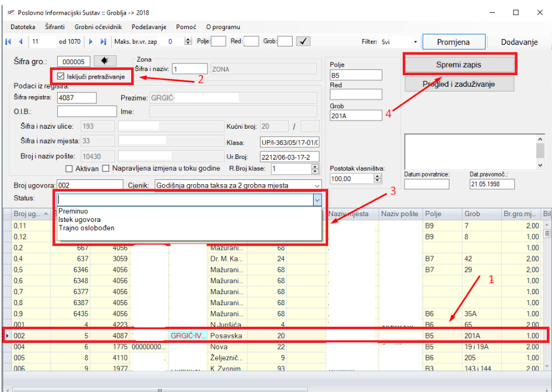Enable Napravljena izmjena u toku godine
The width and height of the screenshot is (552, 392).
(106, 169)
